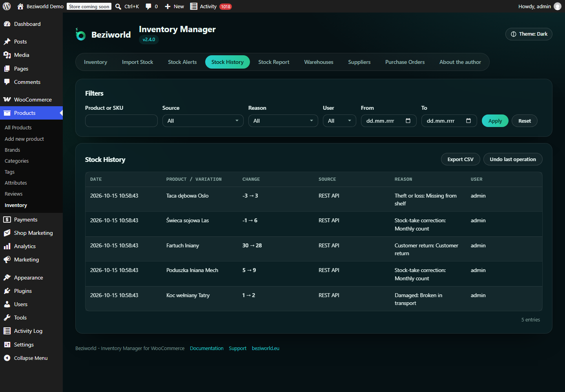Click the admin user avatar

click(x=558, y=6)
